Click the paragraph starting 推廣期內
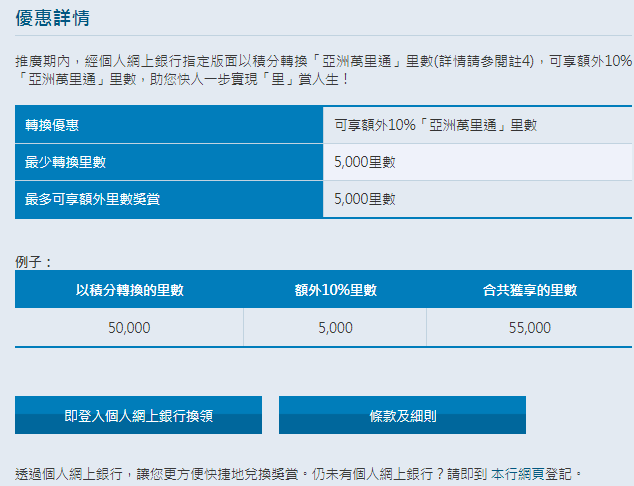 click(323, 70)
